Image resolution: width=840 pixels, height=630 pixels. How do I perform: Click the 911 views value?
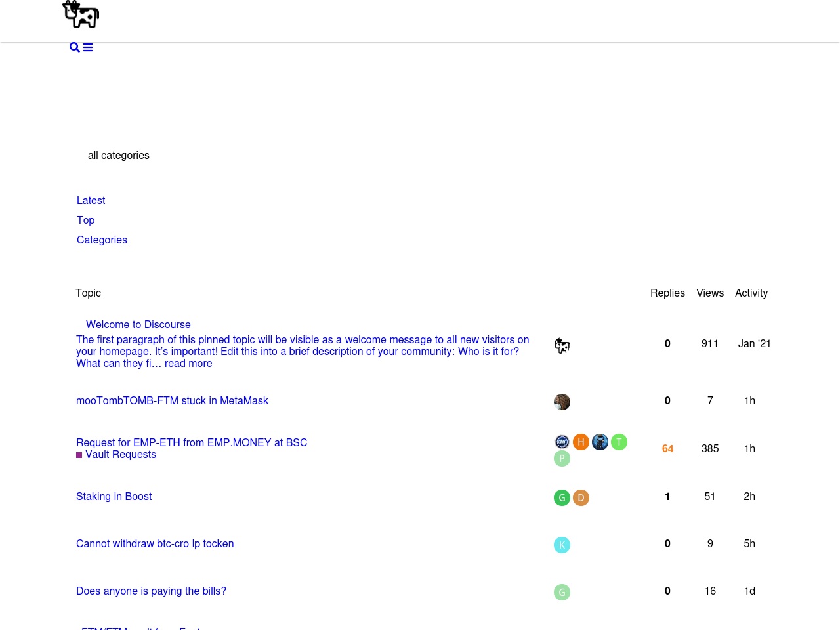coord(710,344)
